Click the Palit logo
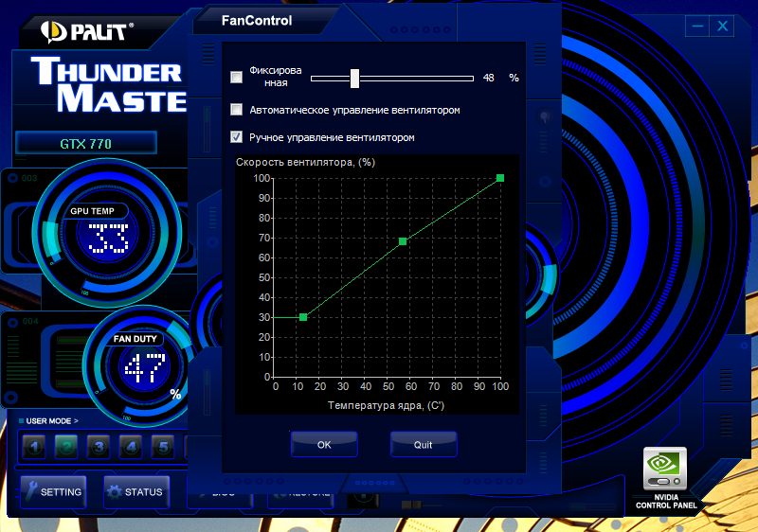This screenshot has width=758, height=532. (x=87, y=32)
